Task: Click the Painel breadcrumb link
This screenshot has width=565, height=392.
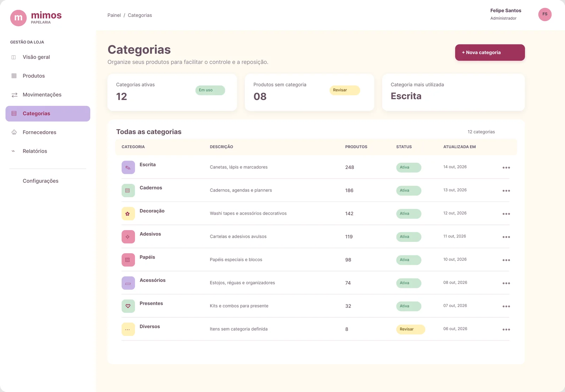Action: (x=114, y=15)
